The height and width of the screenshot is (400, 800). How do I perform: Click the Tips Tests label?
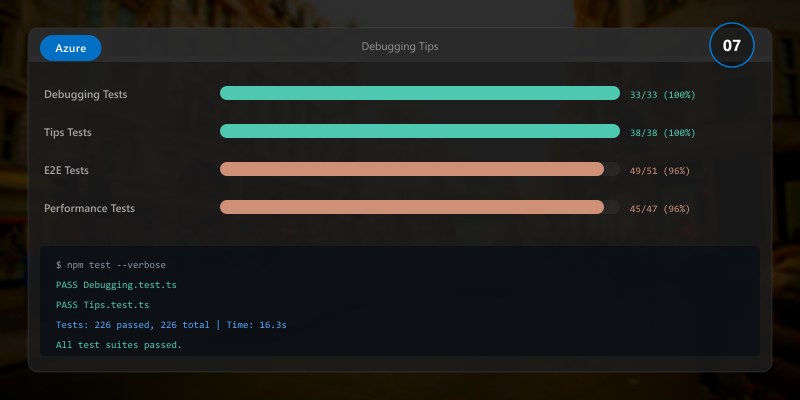(x=67, y=132)
